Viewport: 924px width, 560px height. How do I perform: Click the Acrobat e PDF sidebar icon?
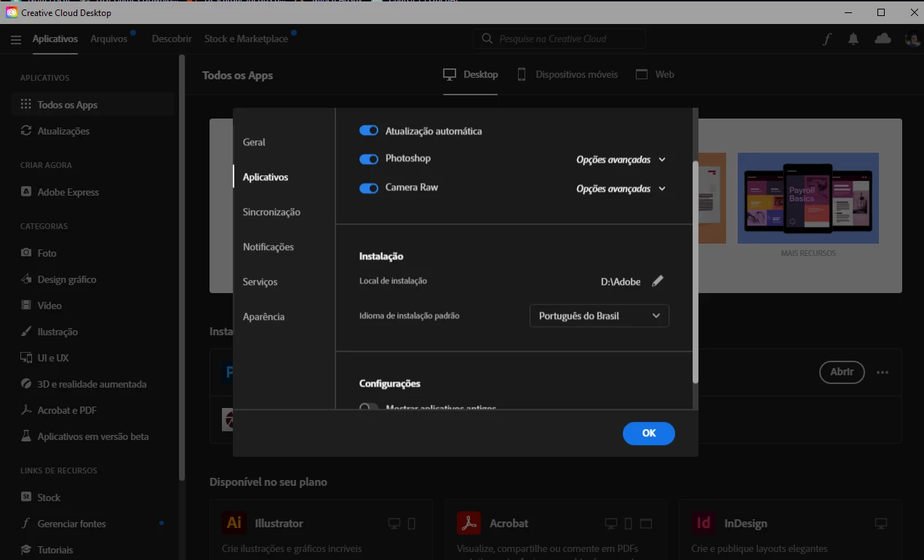click(x=26, y=410)
